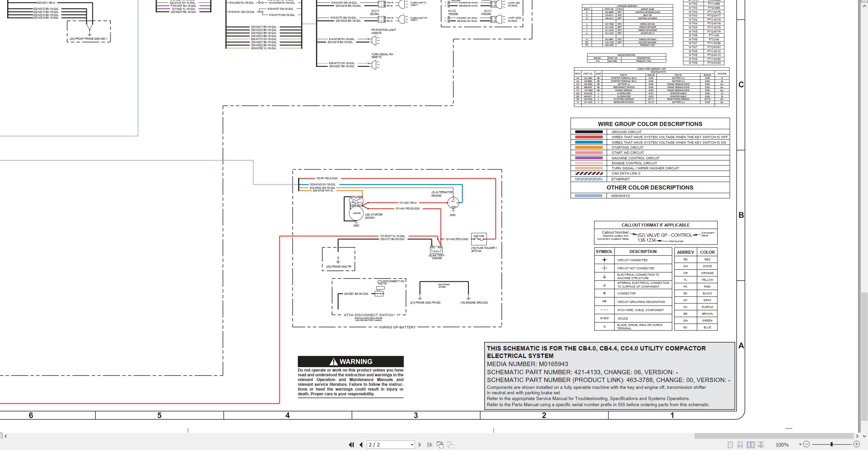
Task: Click the ORANGE color abbreviation row
Action: click(696, 273)
